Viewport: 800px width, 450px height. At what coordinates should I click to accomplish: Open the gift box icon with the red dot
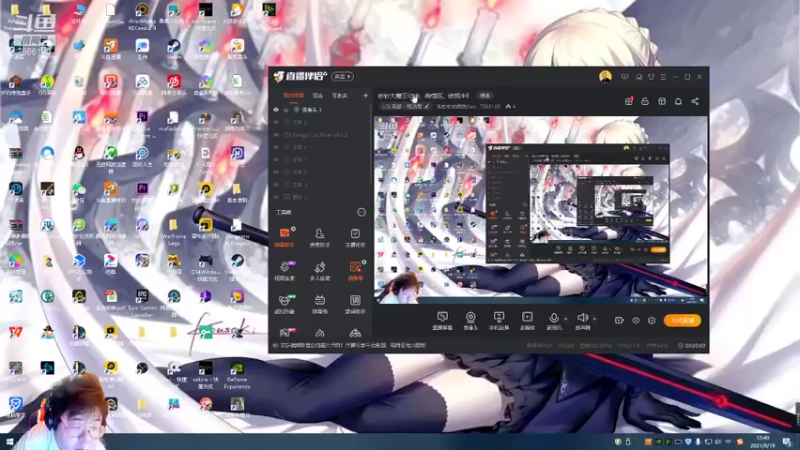click(629, 101)
